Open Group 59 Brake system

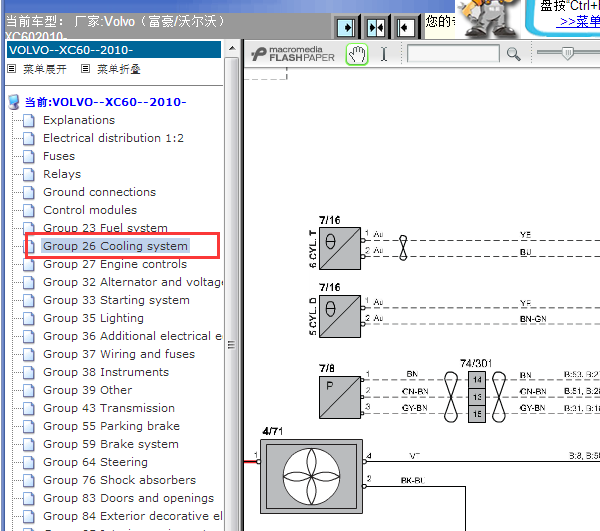click(x=111, y=444)
